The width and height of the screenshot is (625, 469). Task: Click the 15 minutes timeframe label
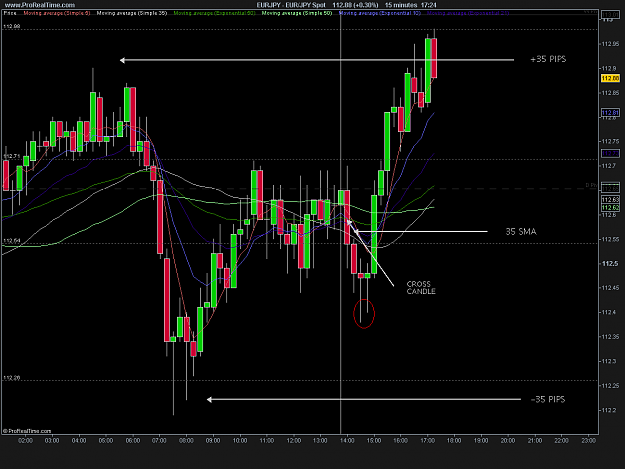point(401,5)
